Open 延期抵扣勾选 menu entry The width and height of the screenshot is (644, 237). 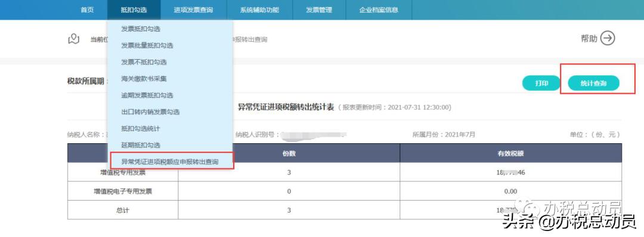coord(141,145)
